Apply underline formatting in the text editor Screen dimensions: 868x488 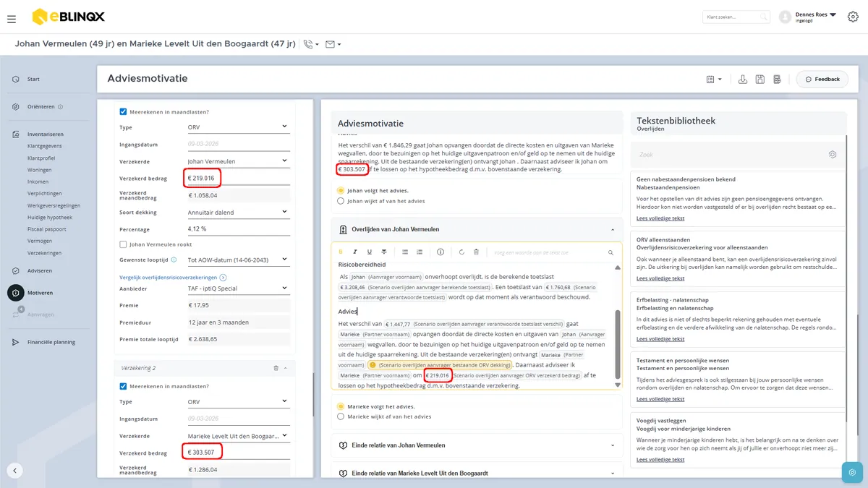[x=369, y=252]
